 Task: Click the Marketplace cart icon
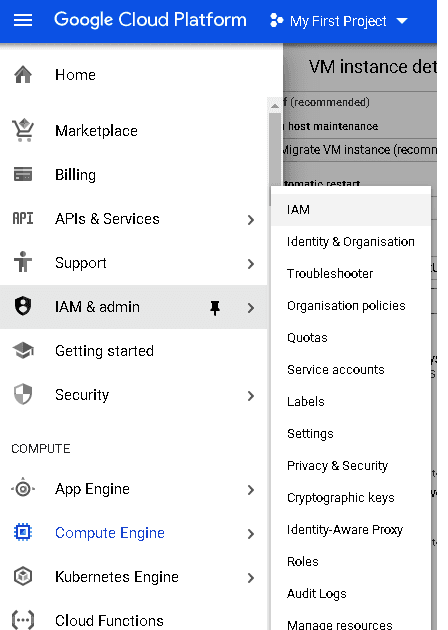pyautogui.click(x=23, y=130)
